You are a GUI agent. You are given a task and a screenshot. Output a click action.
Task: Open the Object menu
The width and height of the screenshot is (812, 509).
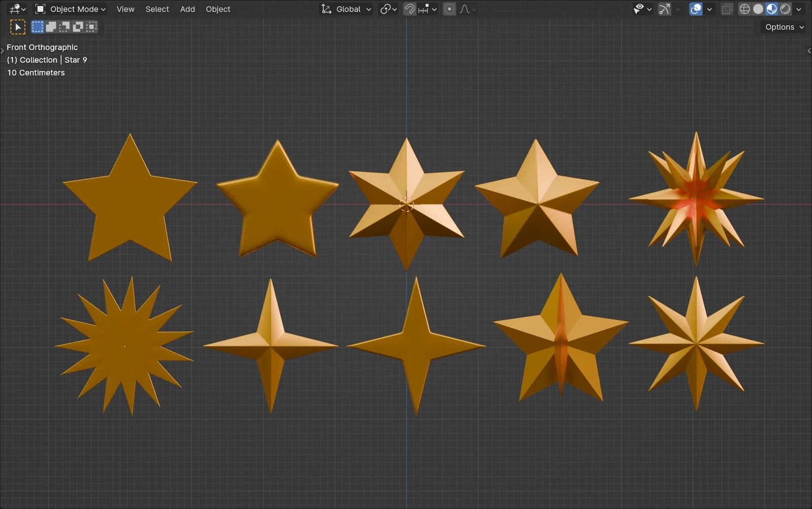218,9
